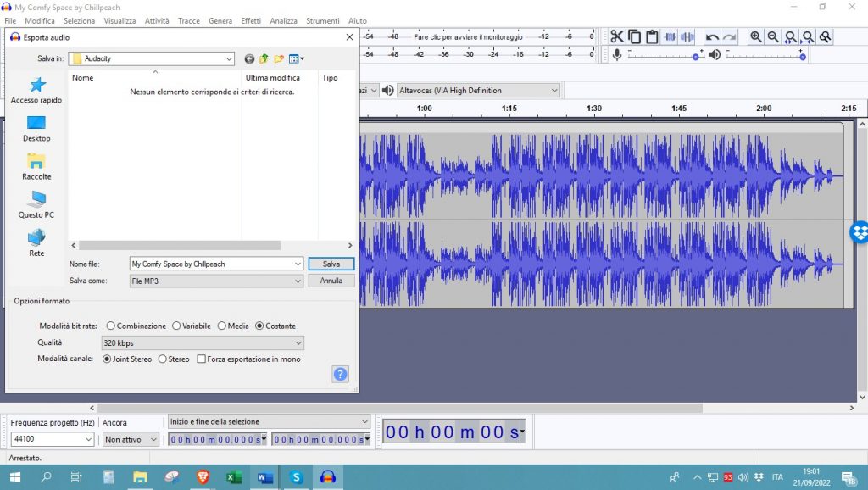Screen dimensions: 868x490
Task: Click the Annulla button
Action: 331,281
